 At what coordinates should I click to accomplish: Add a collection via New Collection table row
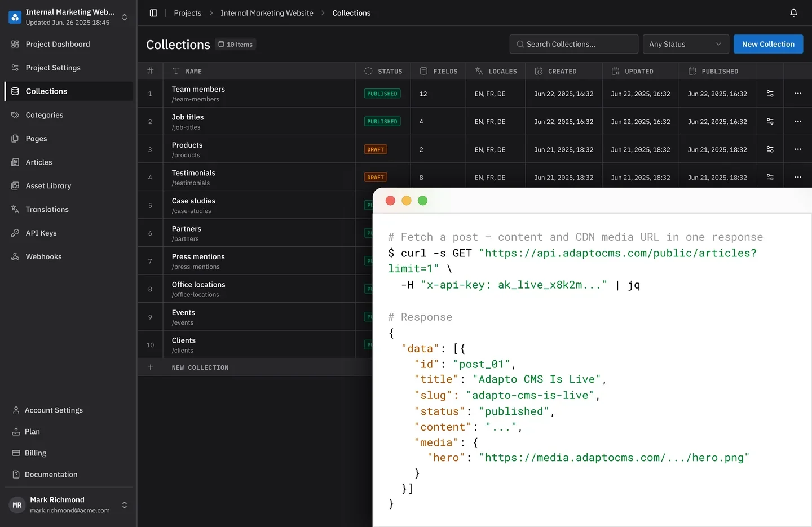[x=200, y=367]
